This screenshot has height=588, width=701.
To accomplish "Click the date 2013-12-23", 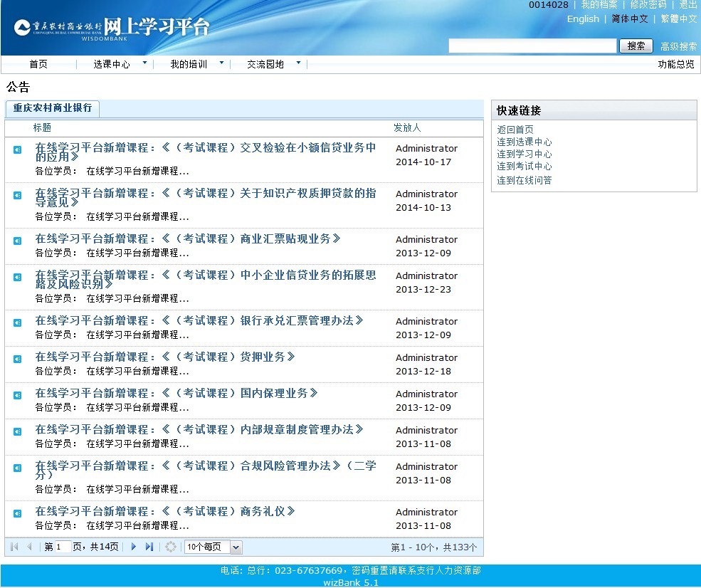I will click(x=423, y=289).
